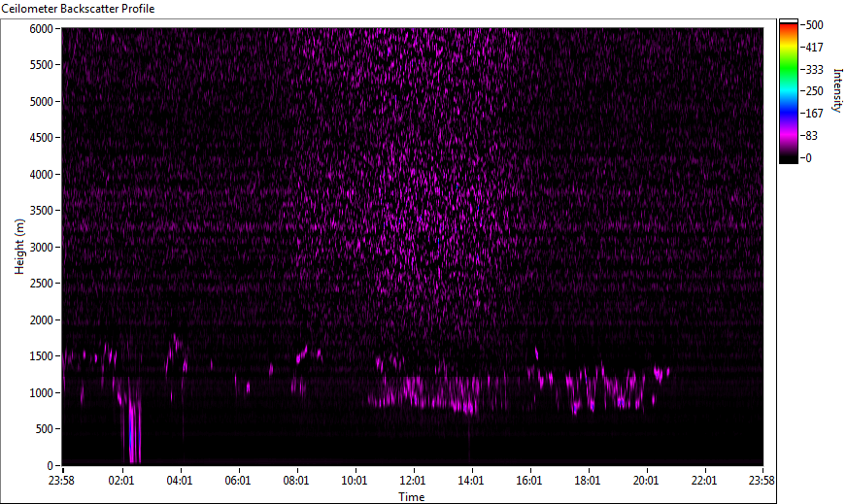Screen dimensions: 847x504
Task: Click the 417 marker on Intensity scale
Action: [814, 47]
